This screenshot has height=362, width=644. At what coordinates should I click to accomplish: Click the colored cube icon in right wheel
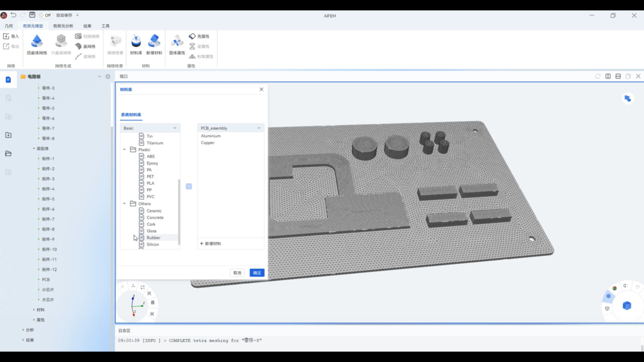click(x=614, y=288)
